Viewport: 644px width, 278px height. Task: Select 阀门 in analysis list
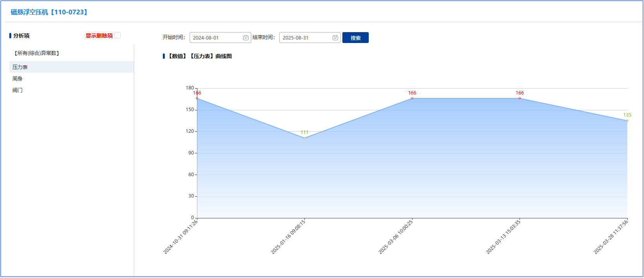click(x=17, y=90)
